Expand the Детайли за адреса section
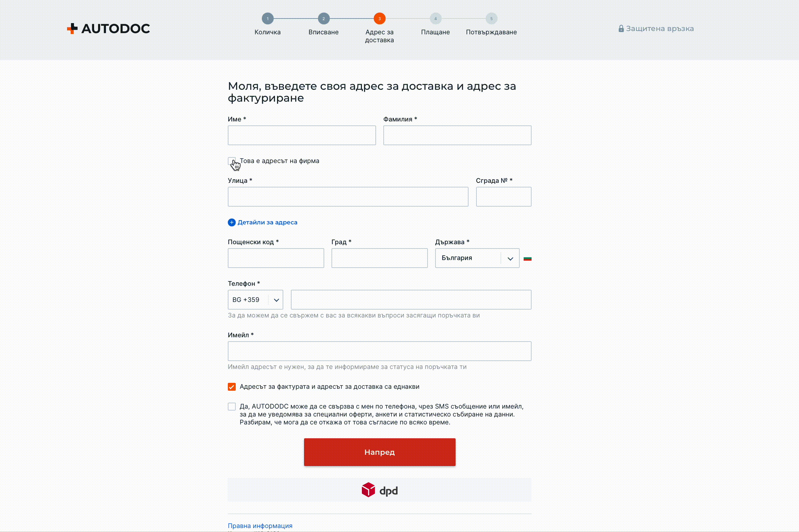 pos(267,222)
